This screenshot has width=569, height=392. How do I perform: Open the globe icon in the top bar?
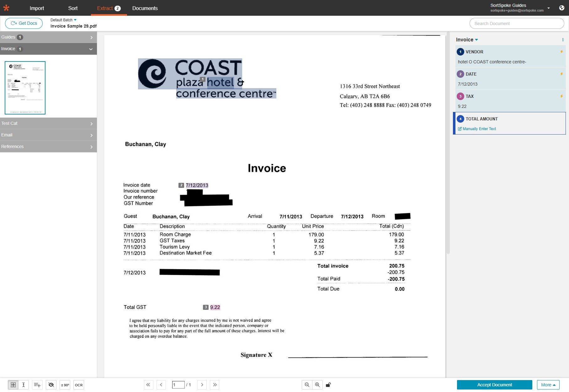tap(561, 8)
